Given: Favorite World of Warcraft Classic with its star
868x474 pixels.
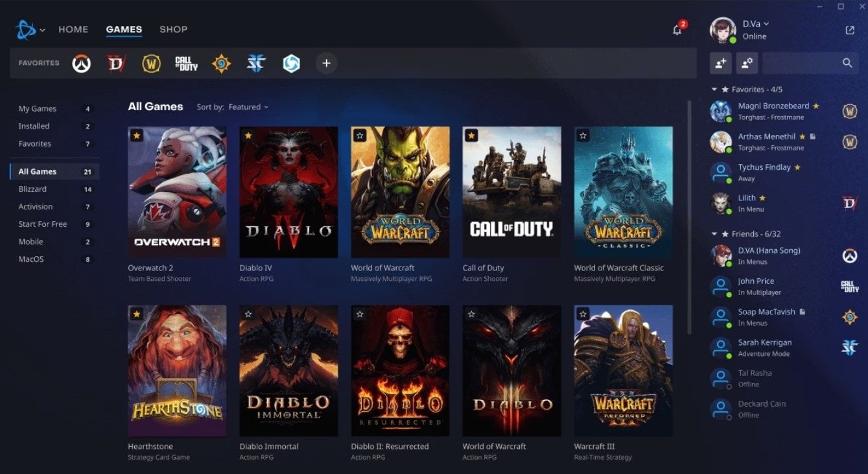Looking at the screenshot, I should pyautogui.click(x=583, y=136).
